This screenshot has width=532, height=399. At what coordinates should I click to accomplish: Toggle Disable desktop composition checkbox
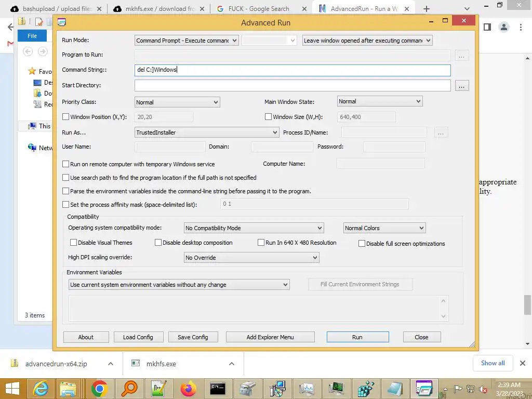pyautogui.click(x=158, y=242)
